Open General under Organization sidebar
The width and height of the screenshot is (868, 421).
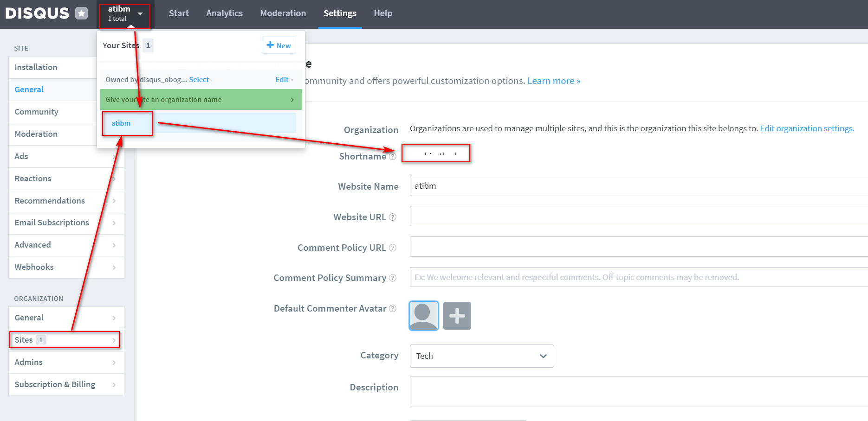coord(66,318)
